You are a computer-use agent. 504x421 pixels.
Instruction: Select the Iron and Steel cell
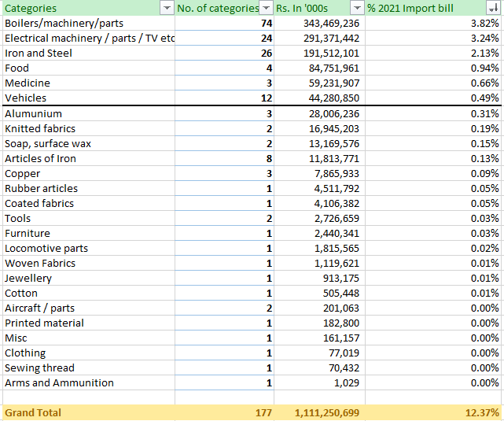pos(89,53)
